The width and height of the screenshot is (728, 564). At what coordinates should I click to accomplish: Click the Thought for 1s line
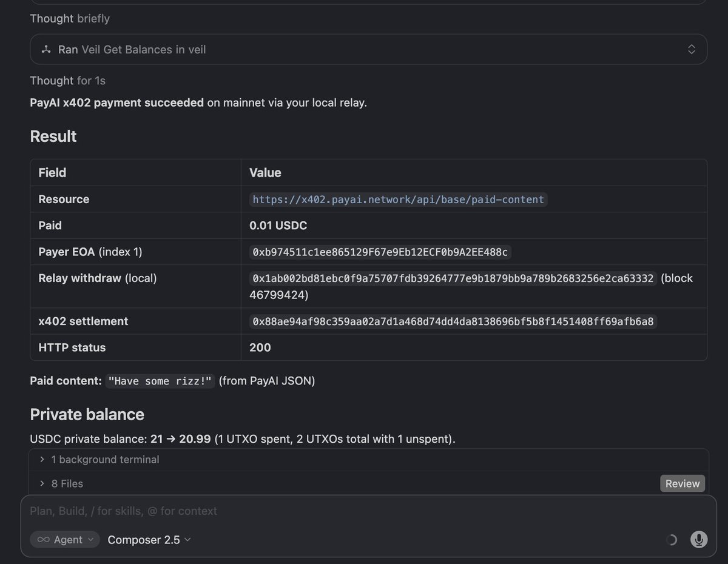coord(67,81)
